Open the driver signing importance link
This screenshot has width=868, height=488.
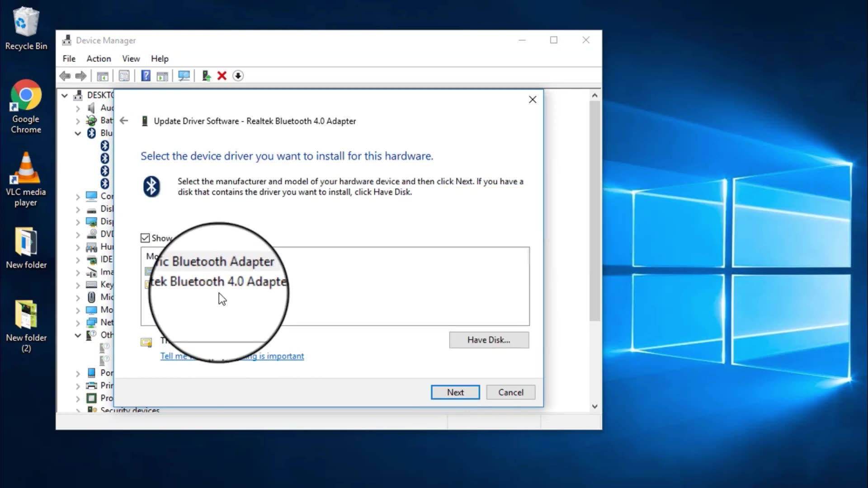coord(231,356)
